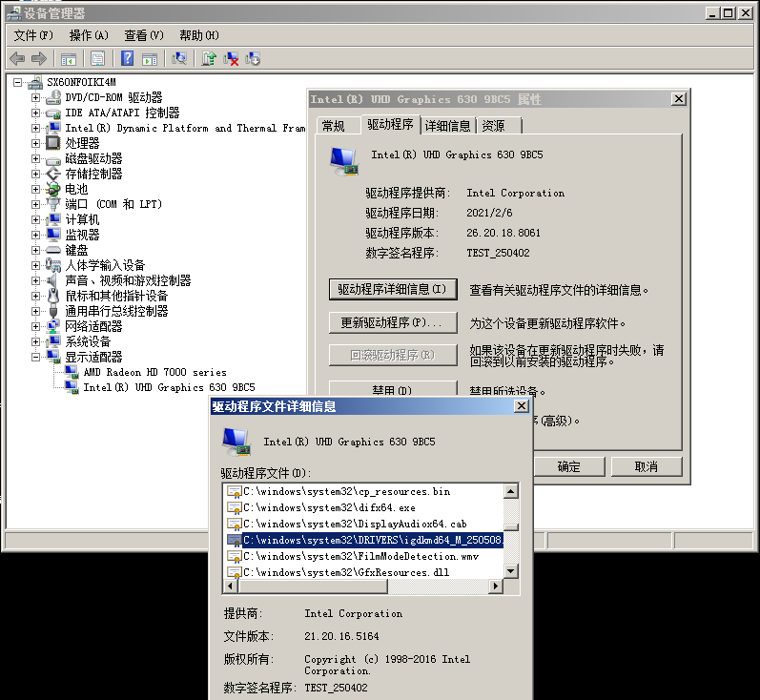Click the scan for hardware changes icon
This screenshot has height=700, width=760.
[x=179, y=59]
